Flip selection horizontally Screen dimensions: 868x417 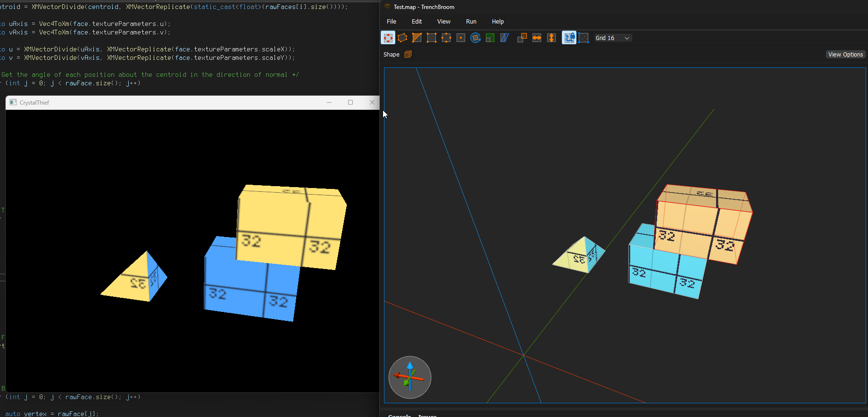(537, 38)
